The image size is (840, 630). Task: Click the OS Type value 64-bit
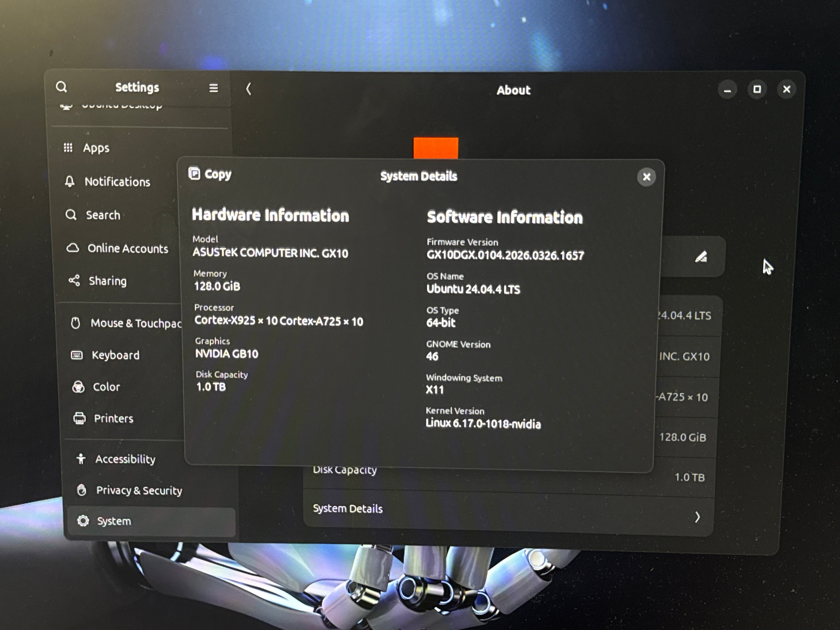[x=441, y=323]
